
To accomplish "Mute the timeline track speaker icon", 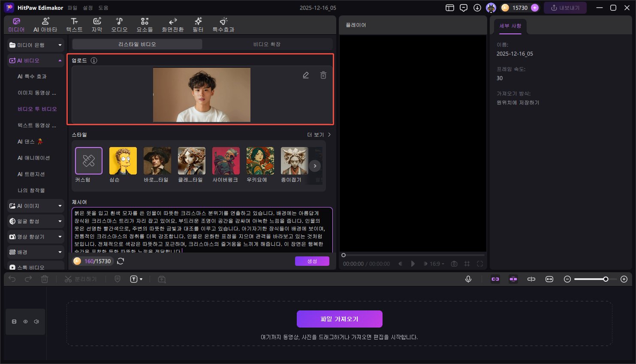I will tap(36, 322).
